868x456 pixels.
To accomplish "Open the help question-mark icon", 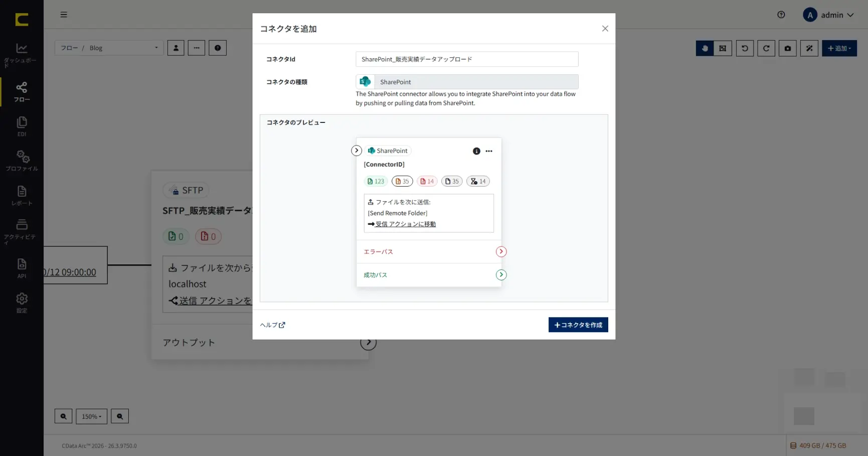I will (781, 15).
